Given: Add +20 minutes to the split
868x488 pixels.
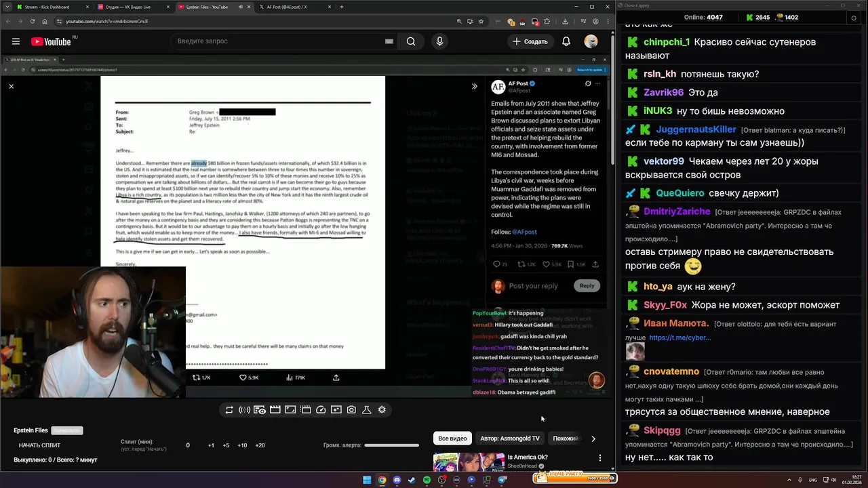Looking at the screenshot, I should click(260, 445).
